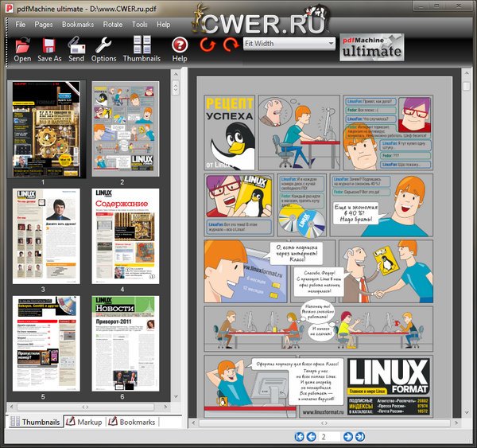The image size is (477, 448).
Task: Click document view scroll-down arrow
Action: click(467, 413)
